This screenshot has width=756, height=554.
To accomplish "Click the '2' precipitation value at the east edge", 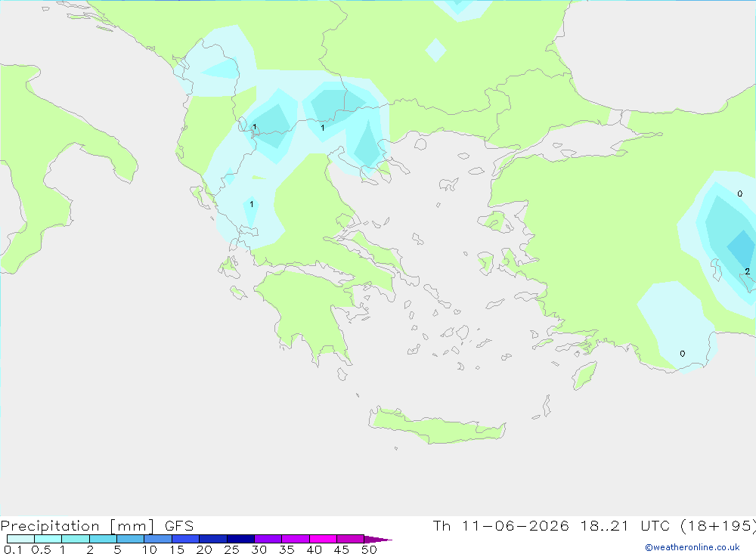I will pos(748,271).
